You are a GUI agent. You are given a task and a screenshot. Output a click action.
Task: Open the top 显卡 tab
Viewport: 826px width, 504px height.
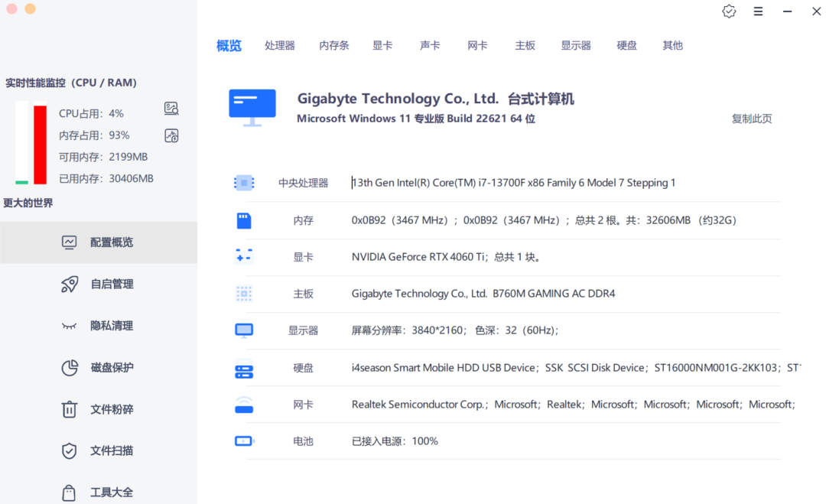[x=382, y=46]
